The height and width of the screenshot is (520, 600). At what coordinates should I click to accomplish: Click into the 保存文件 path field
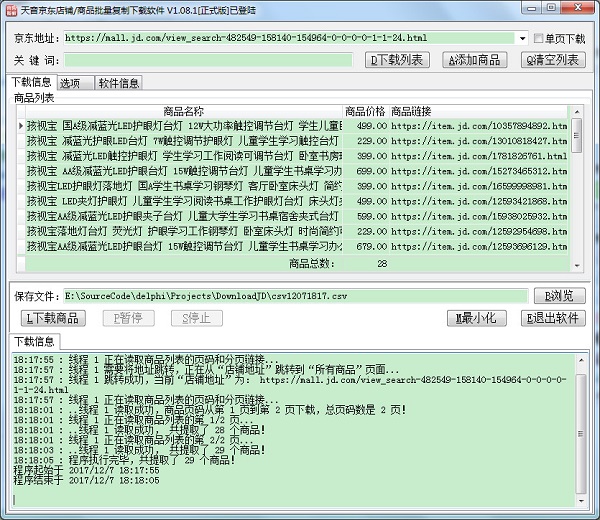295,296
